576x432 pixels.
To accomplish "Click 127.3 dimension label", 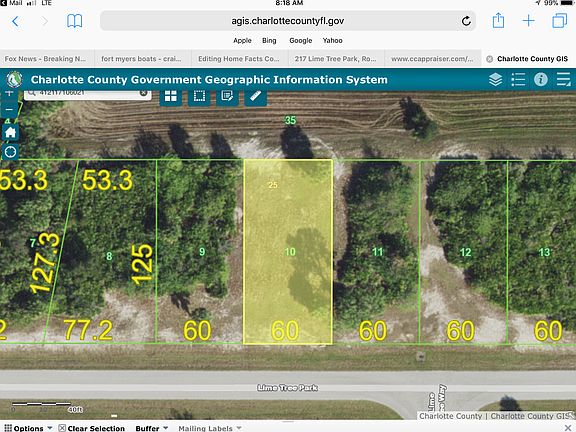I will click(45, 263).
